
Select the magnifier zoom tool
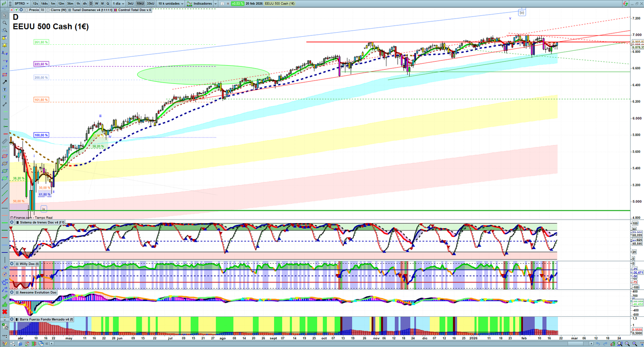click(x=4, y=23)
